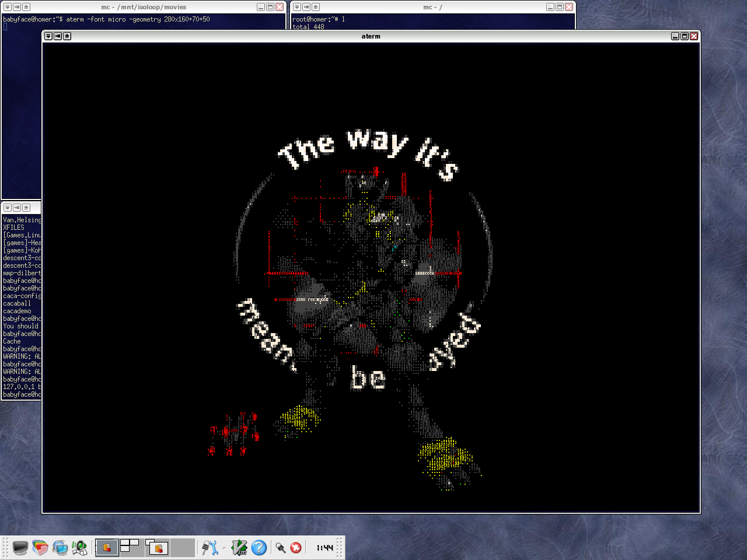Maximize the mc - /mnt/isoloop/movies window
The height and width of the screenshot is (560, 747).
270,7
